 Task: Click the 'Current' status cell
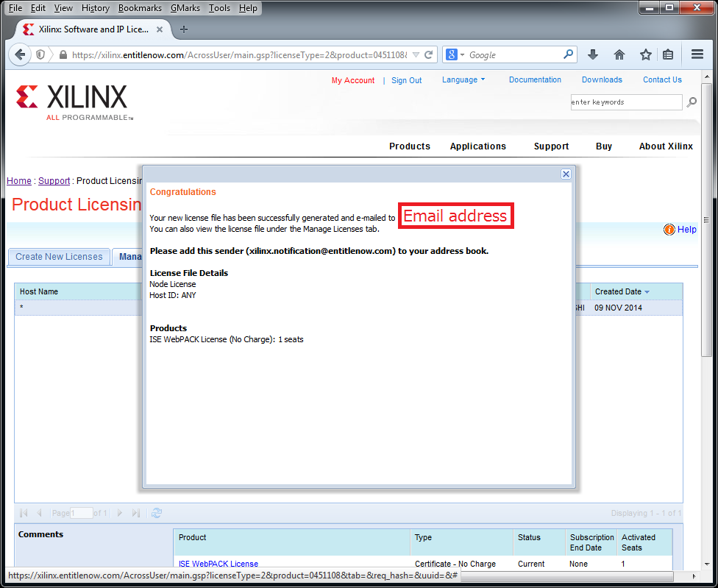(531, 564)
